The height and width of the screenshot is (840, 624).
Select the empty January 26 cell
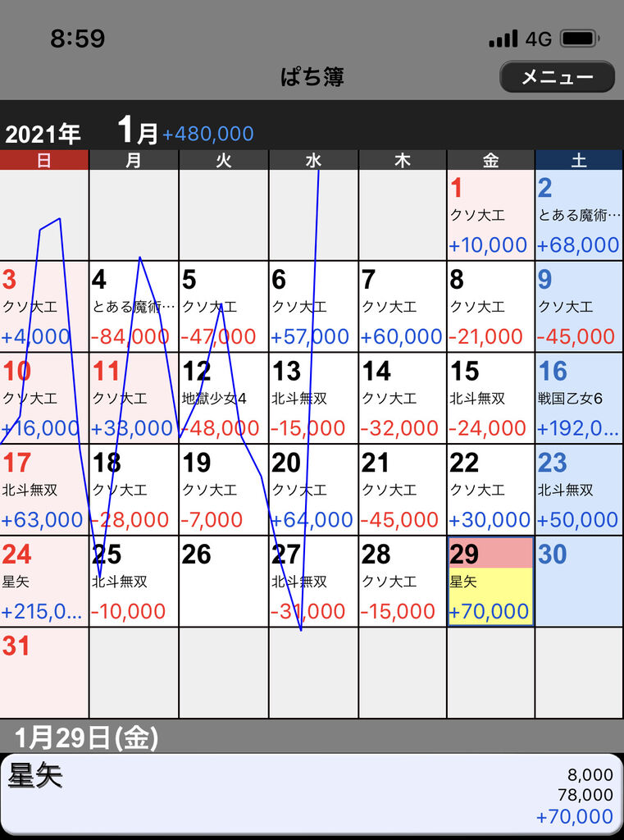point(223,582)
